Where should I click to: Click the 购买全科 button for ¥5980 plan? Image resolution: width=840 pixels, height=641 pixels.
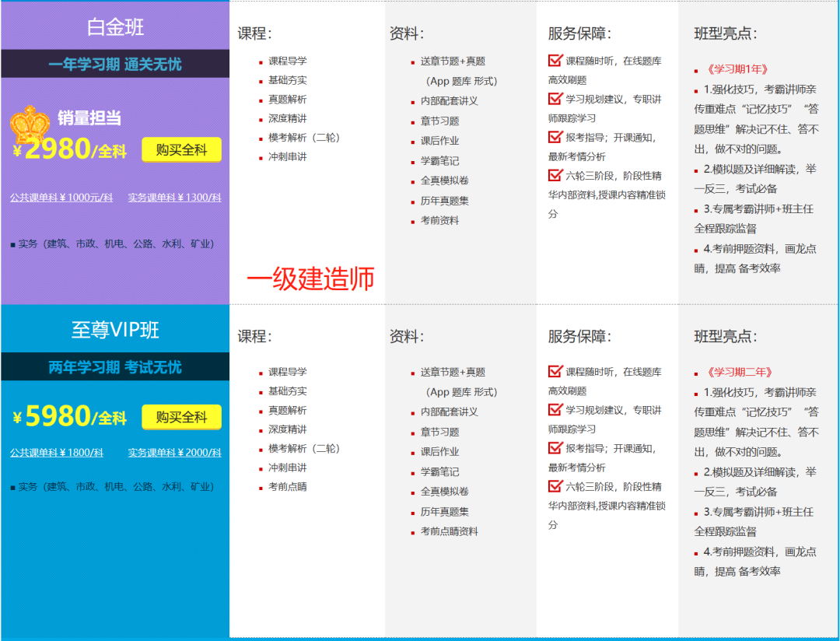point(180,417)
